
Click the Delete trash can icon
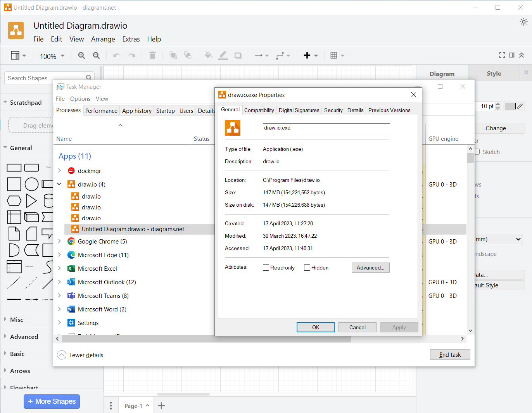pyautogui.click(x=152, y=55)
